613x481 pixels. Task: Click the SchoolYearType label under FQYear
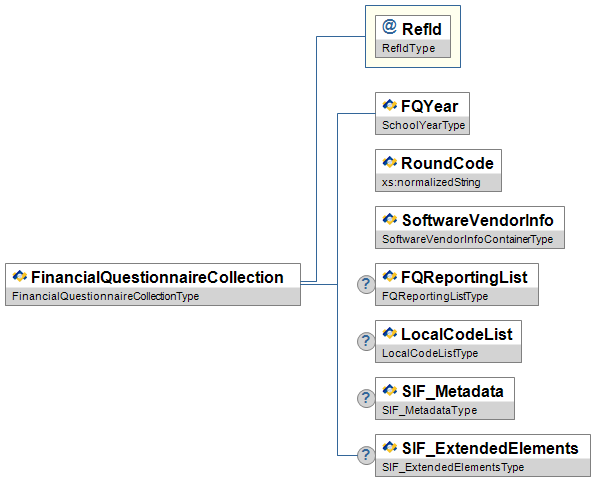point(424,126)
